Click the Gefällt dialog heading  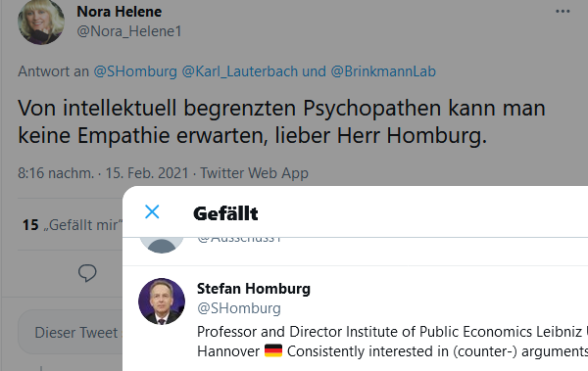pyautogui.click(x=225, y=213)
